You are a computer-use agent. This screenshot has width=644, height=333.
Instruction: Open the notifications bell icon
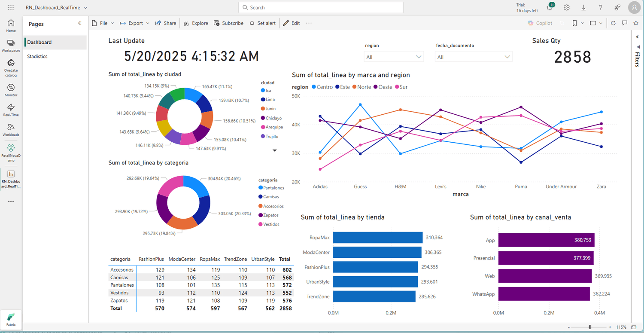pyautogui.click(x=550, y=8)
